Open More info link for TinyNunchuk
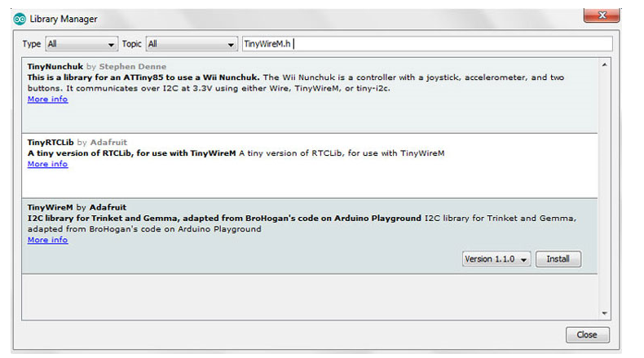Viewport: 644px width, 358px height. (x=47, y=99)
